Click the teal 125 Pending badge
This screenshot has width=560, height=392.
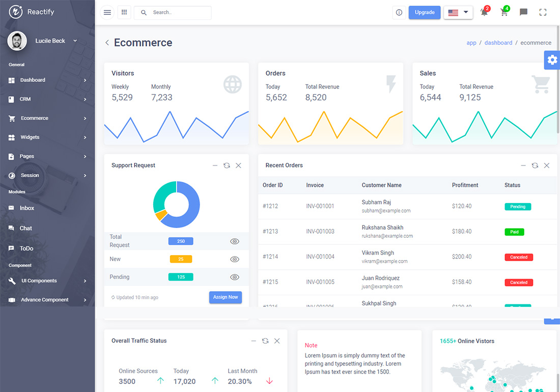coord(181,277)
